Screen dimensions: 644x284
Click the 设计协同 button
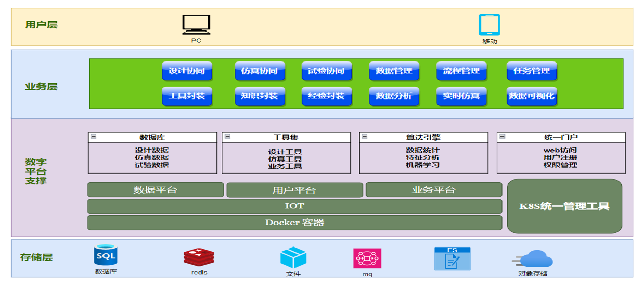(187, 71)
